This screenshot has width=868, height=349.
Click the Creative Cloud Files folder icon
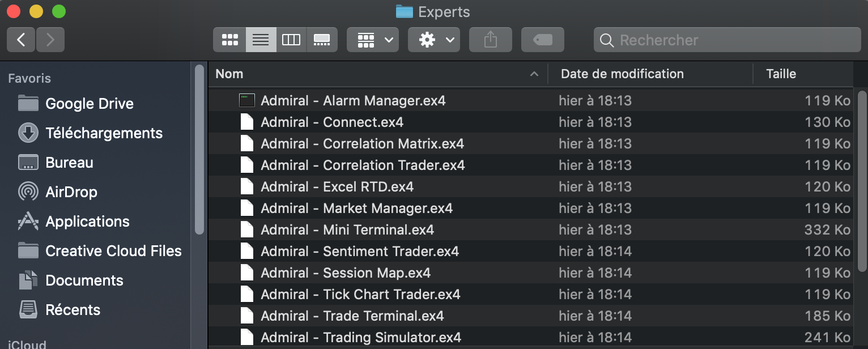point(28,251)
